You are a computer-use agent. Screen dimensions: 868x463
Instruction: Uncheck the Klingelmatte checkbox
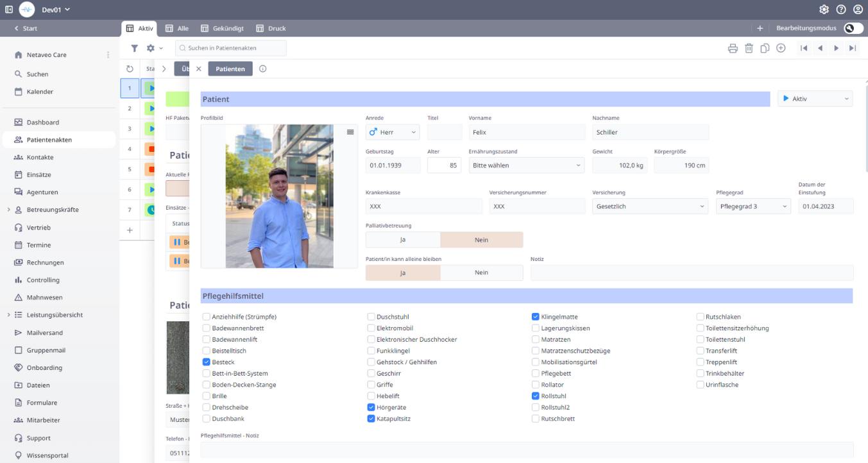536,317
